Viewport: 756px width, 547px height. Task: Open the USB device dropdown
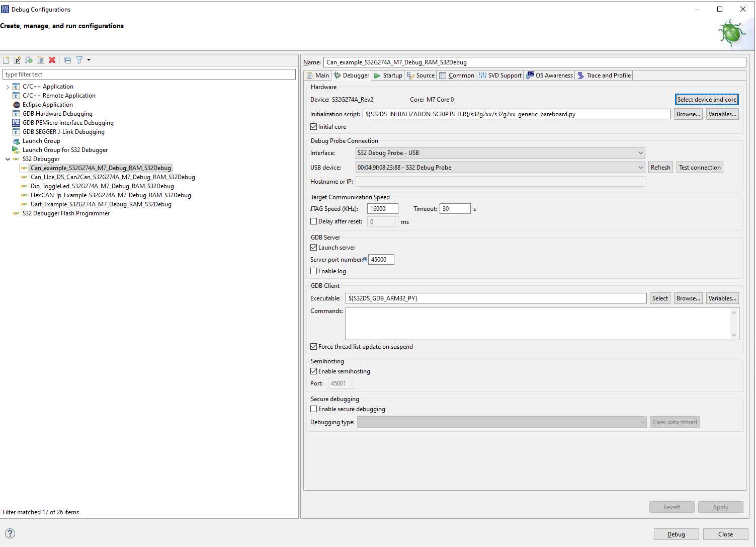[x=640, y=167]
